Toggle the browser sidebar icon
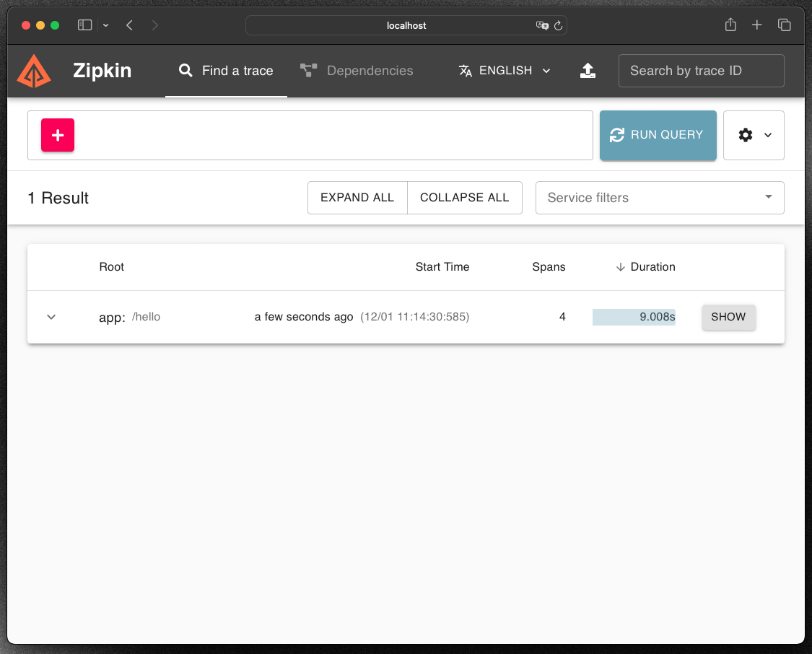The image size is (812, 654). pyautogui.click(x=85, y=25)
